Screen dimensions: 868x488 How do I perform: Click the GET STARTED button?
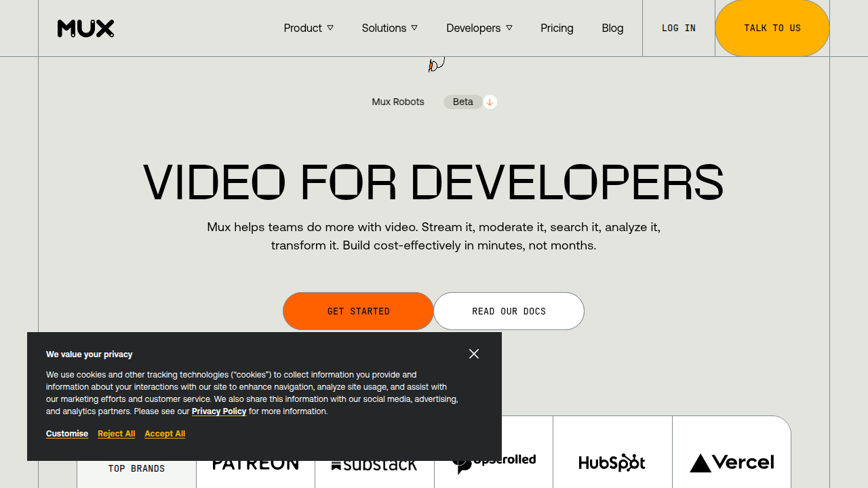358,311
